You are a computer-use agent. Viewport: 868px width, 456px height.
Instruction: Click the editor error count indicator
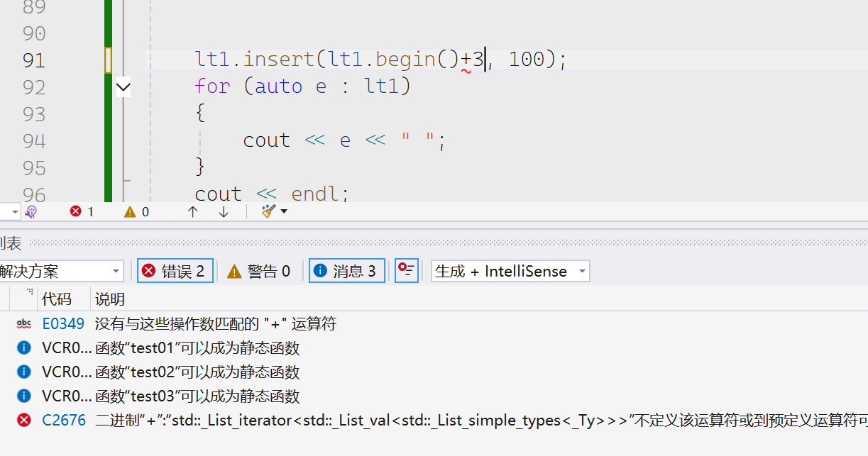(82, 211)
